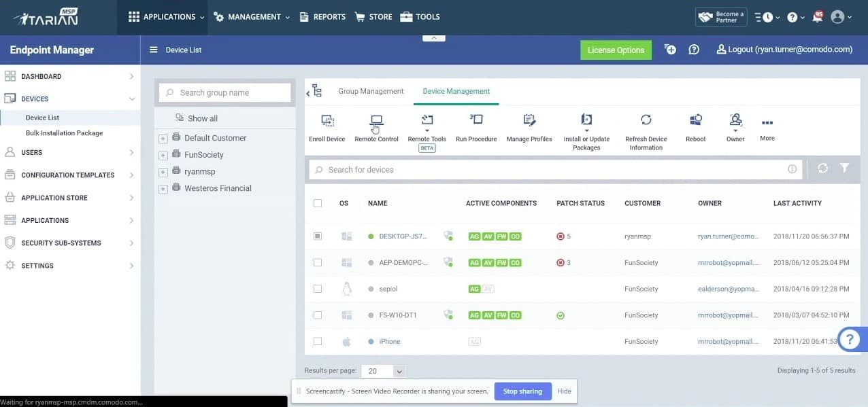This screenshot has height=407, width=868.
Task: Switch to the Group Management tab
Action: [371, 91]
